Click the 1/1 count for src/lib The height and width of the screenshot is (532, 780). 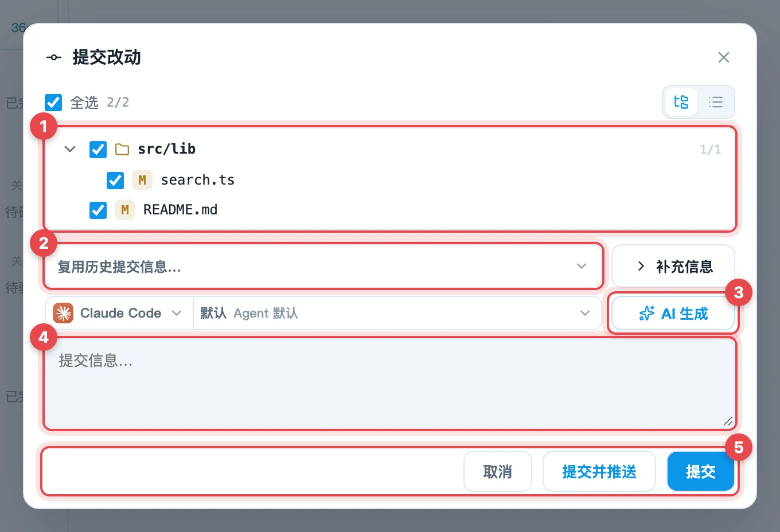click(710, 150)
